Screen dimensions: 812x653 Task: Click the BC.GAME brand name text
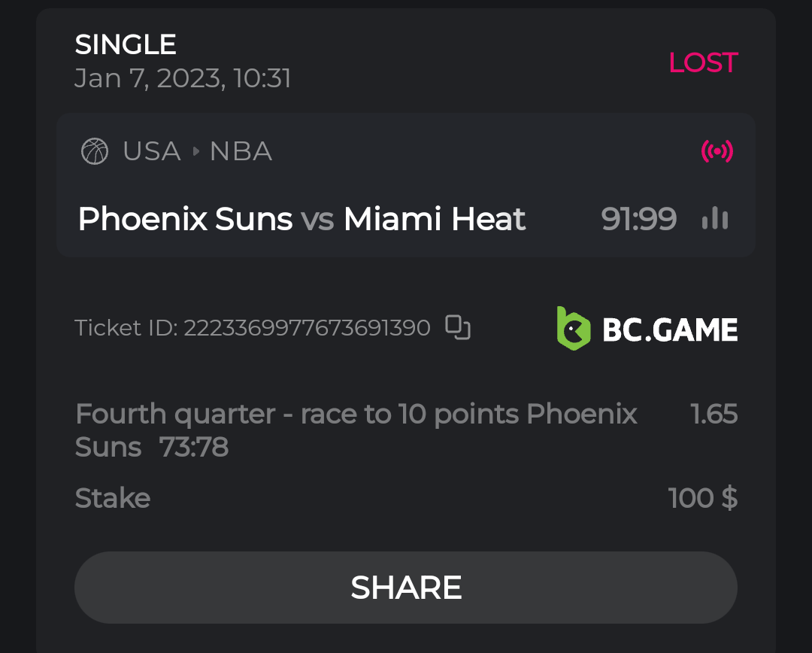(x=670, y=330)
